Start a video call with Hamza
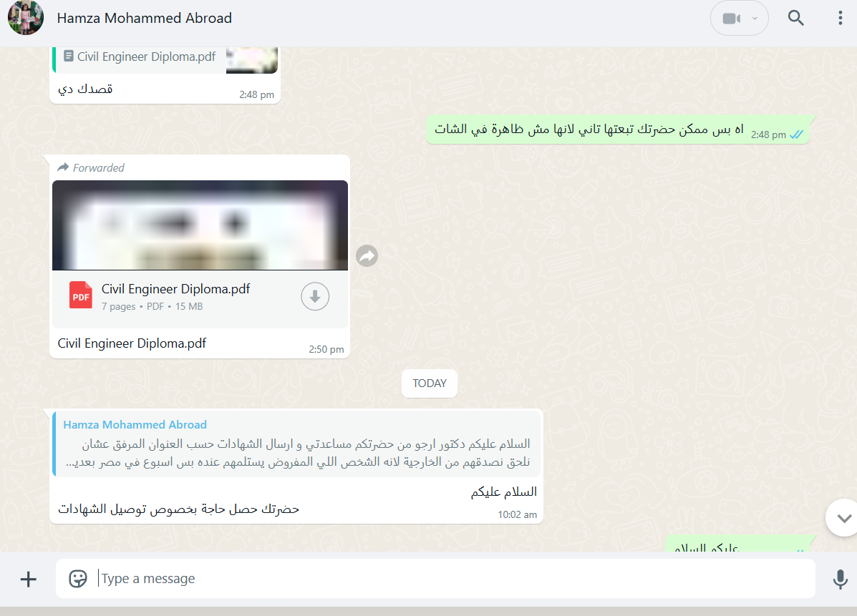Viewport: 857px width, 616px height. pyautogui.click(x=731, y=19)
